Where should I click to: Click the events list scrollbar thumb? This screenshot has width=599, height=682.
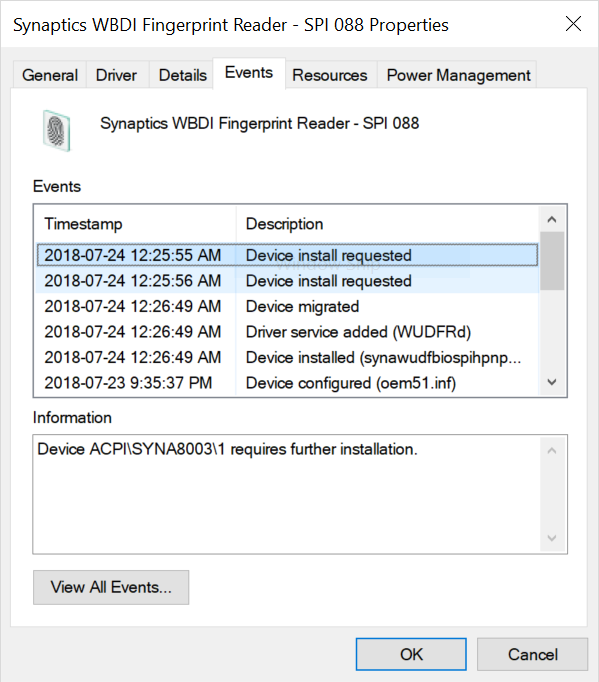click(552, 261)
